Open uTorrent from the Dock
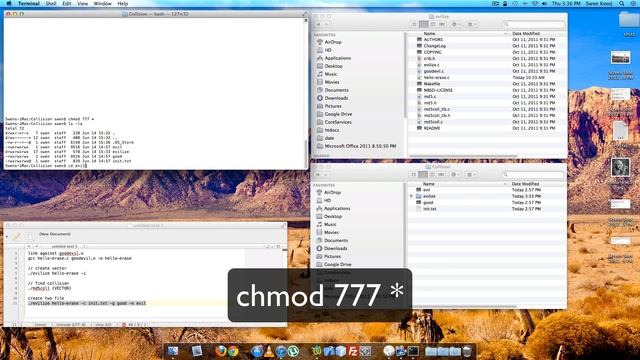This screenshot has height=360, width=640. pos(293,351)
